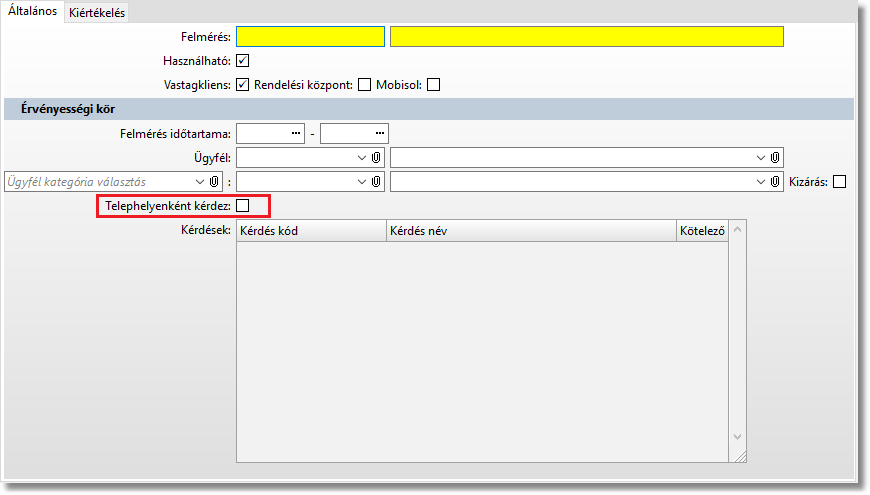Click the paperclip icon next to Kizárás label

click(775, 182)
